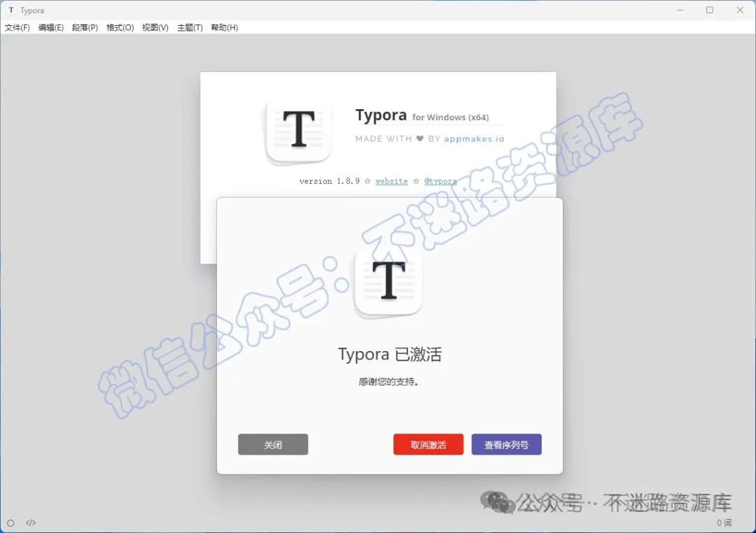Image resolution: width=756 pixels, height=533 pixels.
Task: Click the 查看序列号 button
Action: (506, 444)
